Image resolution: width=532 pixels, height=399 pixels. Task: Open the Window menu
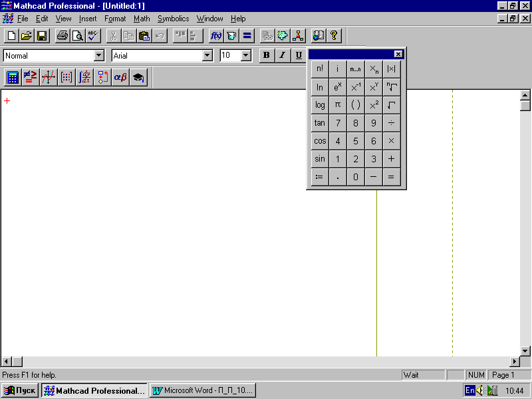(209, 19)
